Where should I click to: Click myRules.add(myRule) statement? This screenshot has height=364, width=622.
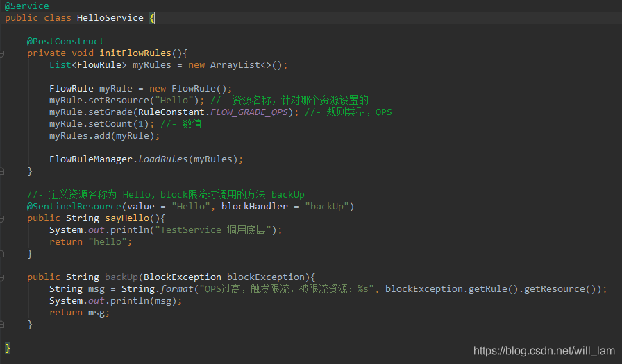pyautogui.click(x=104, y=136)
